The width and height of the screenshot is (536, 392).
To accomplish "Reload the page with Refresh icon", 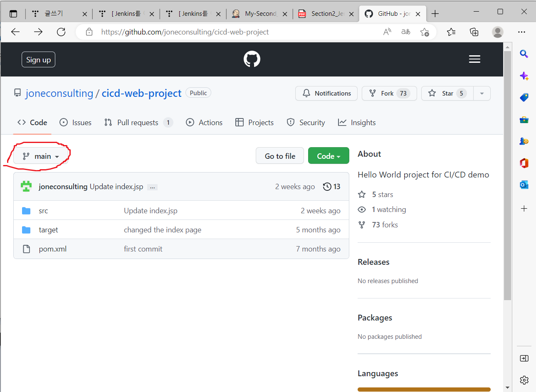I will [61, 32].
